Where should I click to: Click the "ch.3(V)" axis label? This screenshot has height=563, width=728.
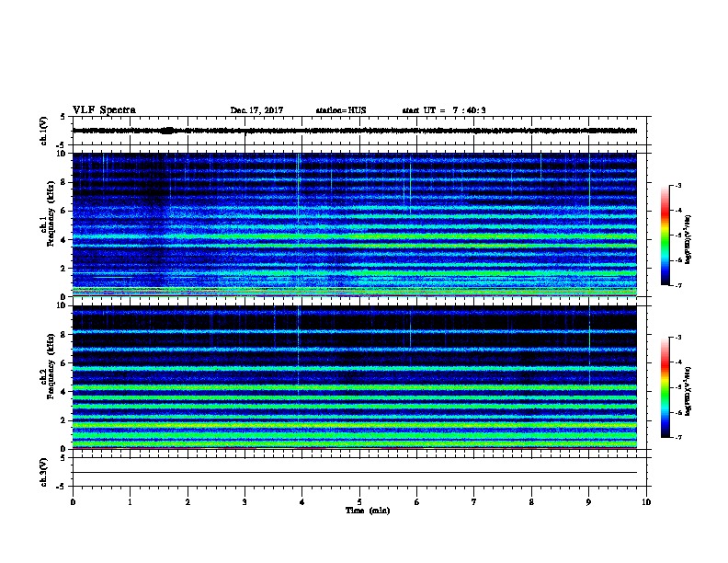coord(43,472)
